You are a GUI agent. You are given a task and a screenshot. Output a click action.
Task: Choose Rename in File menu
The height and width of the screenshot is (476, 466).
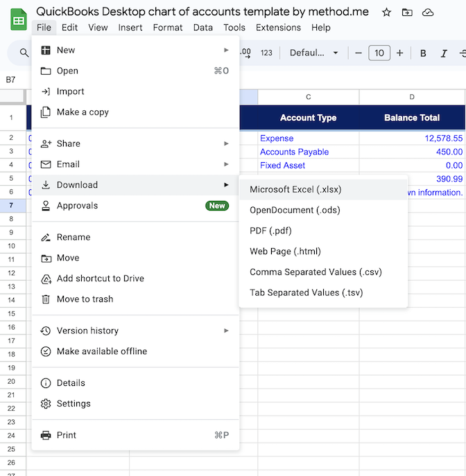(x=135, y=237)
